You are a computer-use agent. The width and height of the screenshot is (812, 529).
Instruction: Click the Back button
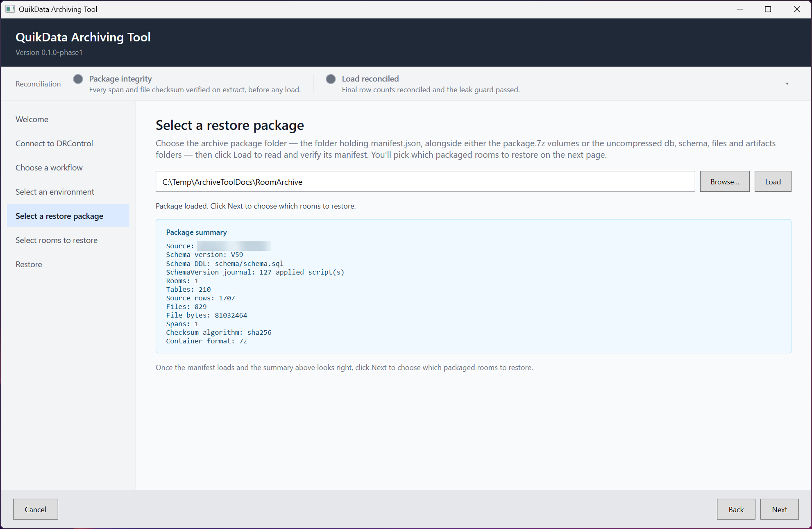[736, 509]
